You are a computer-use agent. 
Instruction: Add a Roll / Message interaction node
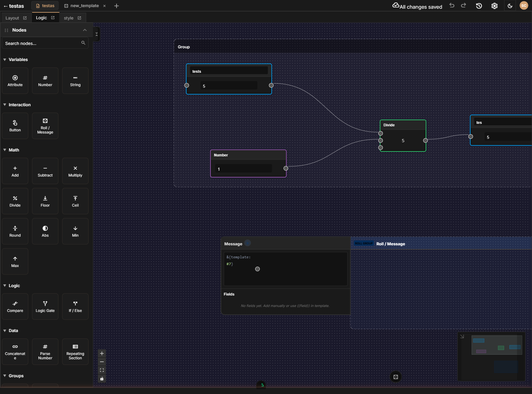[x=45, y=126]
